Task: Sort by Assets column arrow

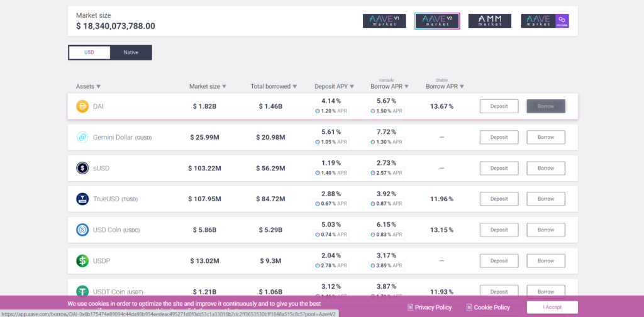Action: click(x=98, y=86)
